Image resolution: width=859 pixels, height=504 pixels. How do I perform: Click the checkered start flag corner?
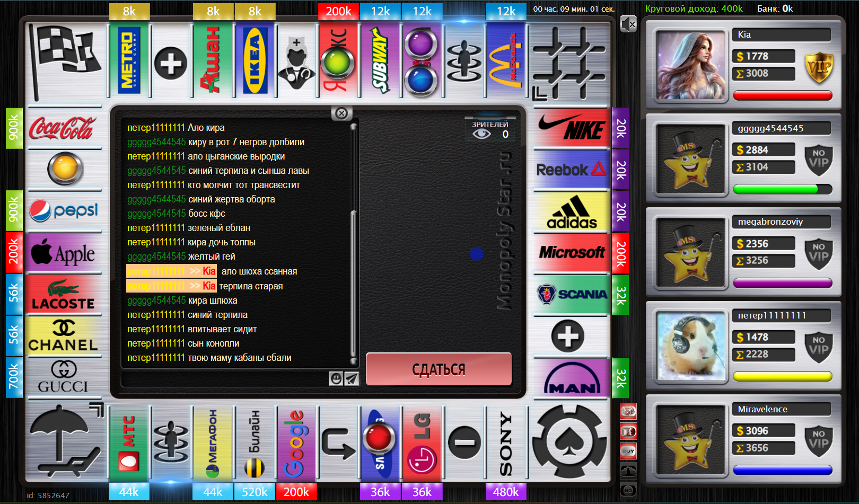tap(66, 62)
